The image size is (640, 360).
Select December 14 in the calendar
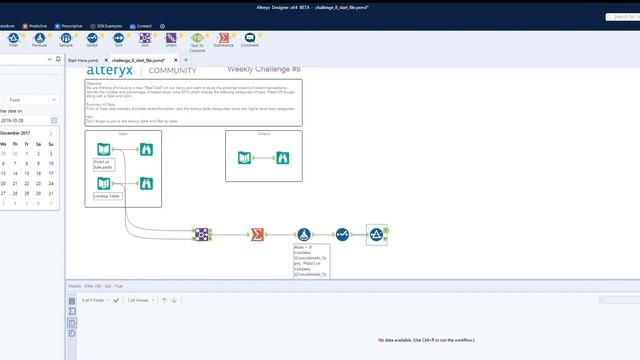pos(15,173)
